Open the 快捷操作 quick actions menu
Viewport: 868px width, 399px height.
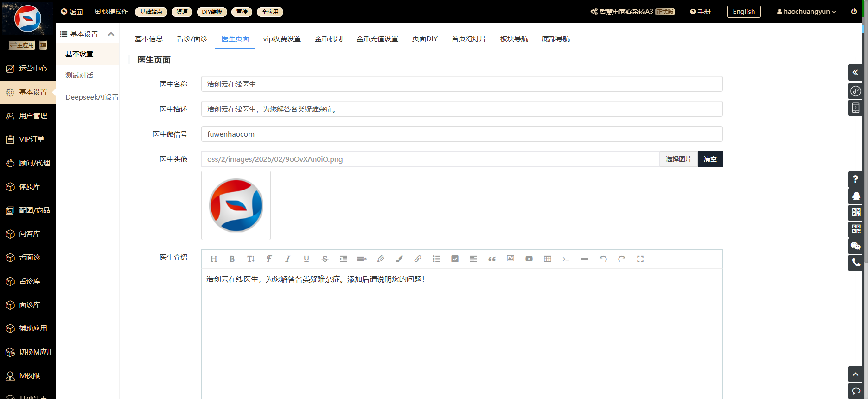pyautogui.click(x=111, y=12)
